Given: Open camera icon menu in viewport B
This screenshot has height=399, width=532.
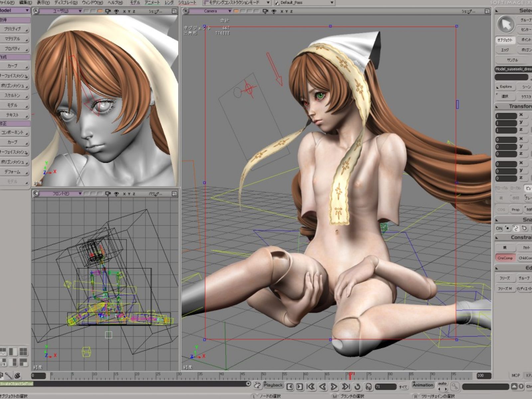Looking at the screenshot, I should coord(265,11).
